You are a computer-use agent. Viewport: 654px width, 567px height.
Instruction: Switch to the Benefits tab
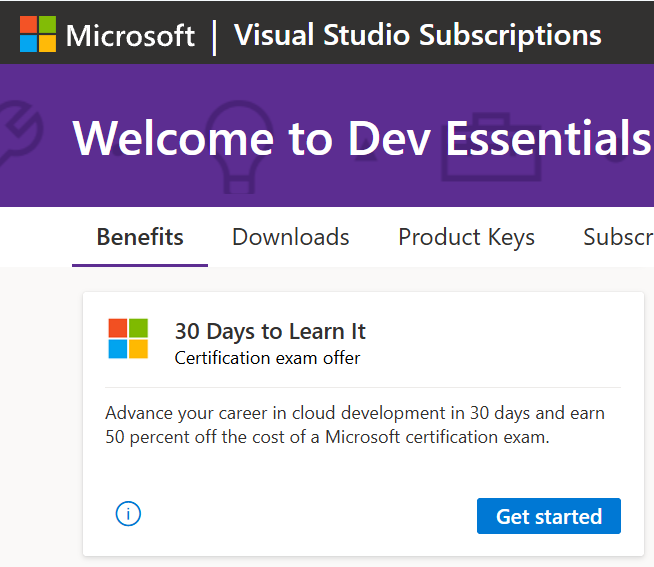tap(140, 237)
